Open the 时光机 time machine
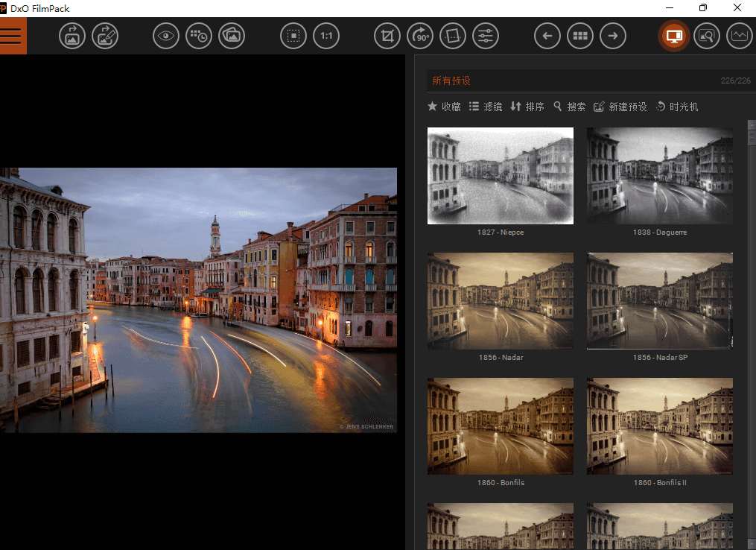This screenshot has height=550, width=756. (677, 107)
